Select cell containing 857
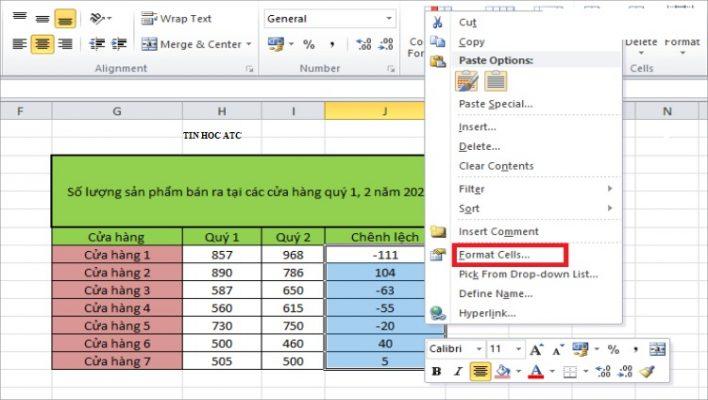 [x=222, y=255]
